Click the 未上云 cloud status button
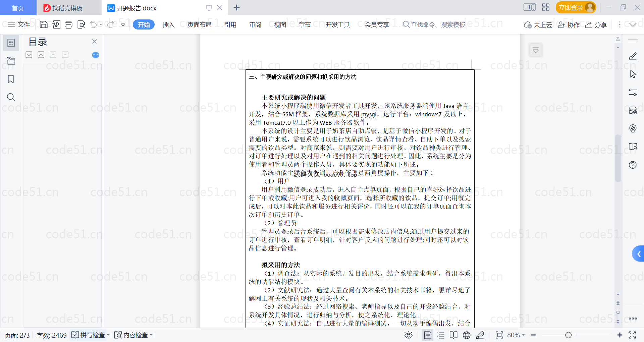This screenshot has height=342, width=644. [x=538, y=24]
